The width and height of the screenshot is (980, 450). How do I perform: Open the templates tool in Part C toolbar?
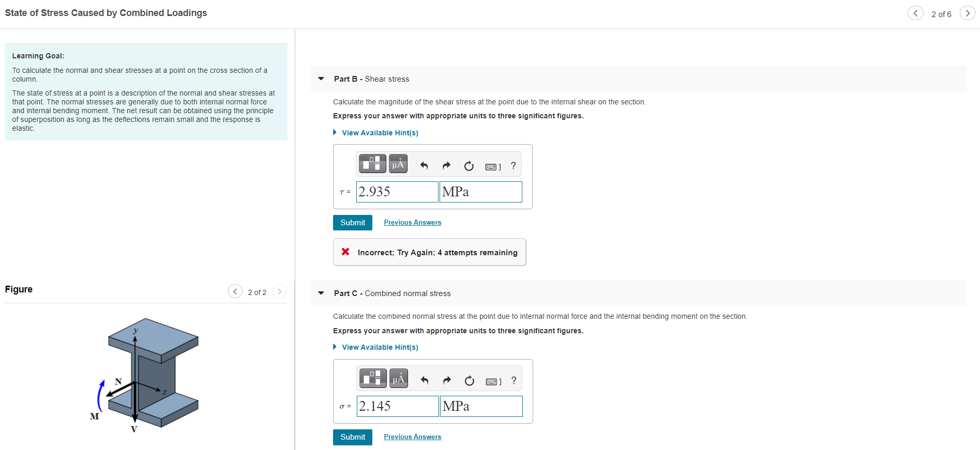[373, 378]
